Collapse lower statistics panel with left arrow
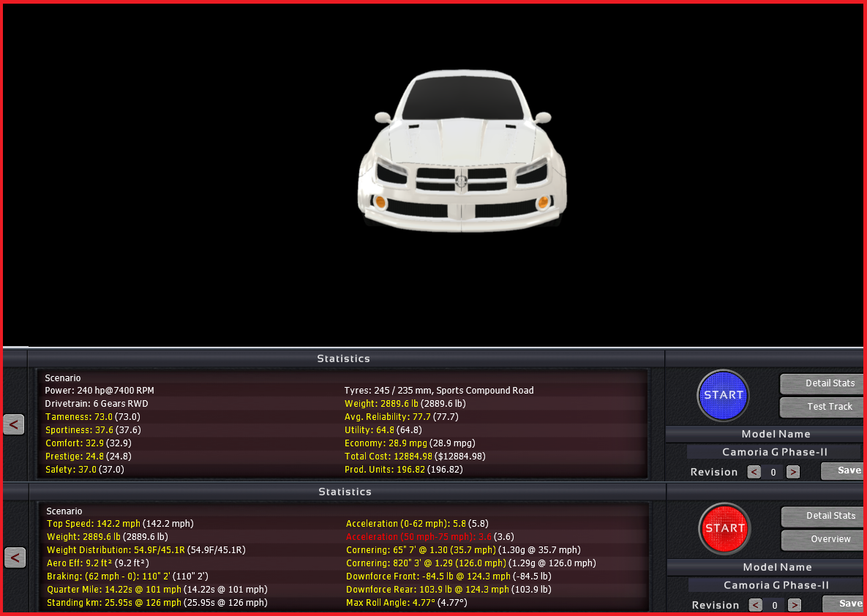Image resolution: width=867 pixels, height=616 pixels. coord(15,558)
